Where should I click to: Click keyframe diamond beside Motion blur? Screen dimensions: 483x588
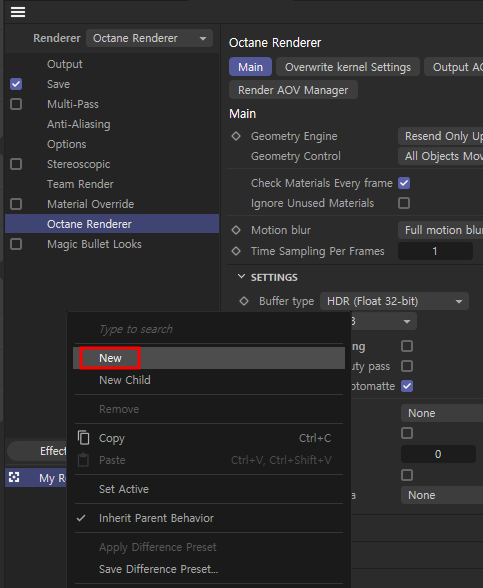coord(236,230)
